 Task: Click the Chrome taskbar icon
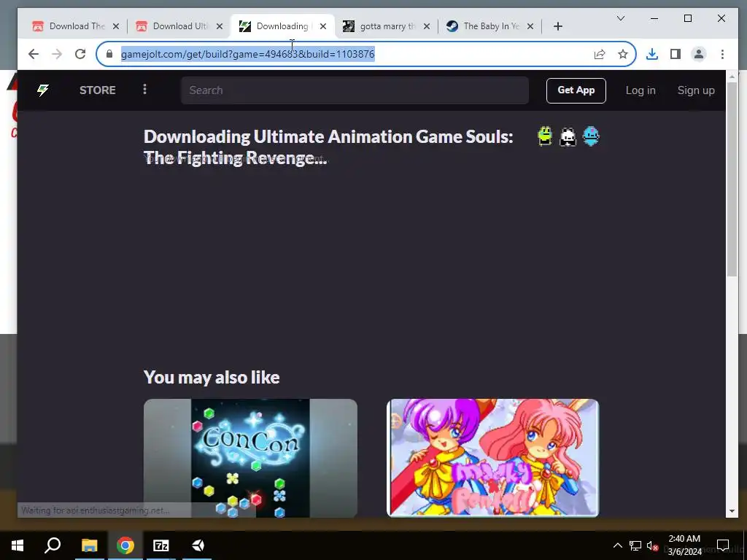point(125,545)
